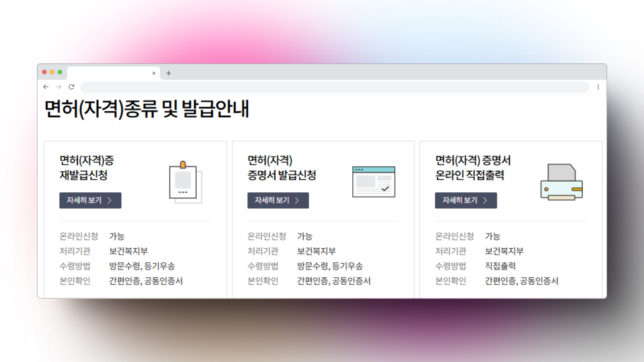The width and height of the screenshot is (644, 362).
Task: Click 자세히 보기 under 온라인 직접출력
Action: (x=466, y=200)
